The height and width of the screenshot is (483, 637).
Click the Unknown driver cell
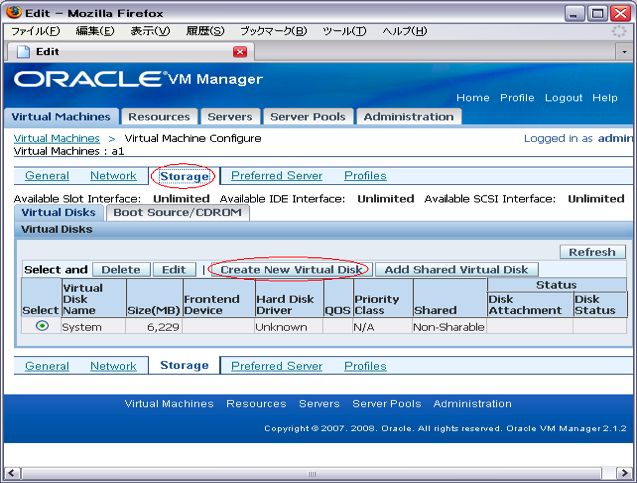tap(288, 327)
